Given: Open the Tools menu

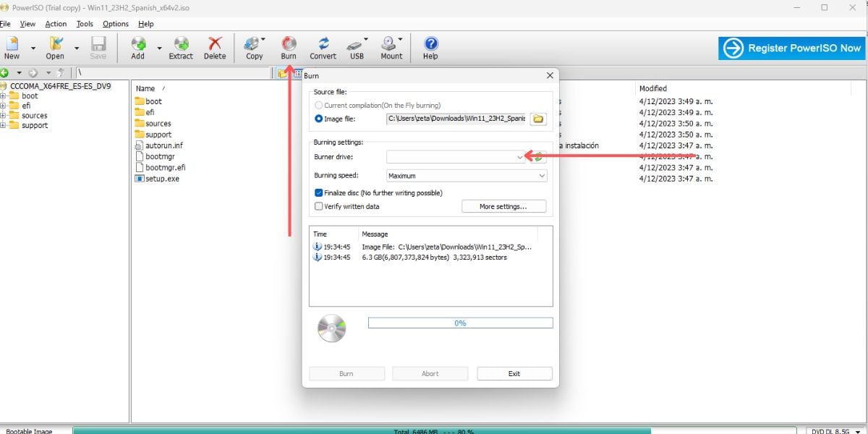Looking at the screenshot, I should tap(85, 24).
